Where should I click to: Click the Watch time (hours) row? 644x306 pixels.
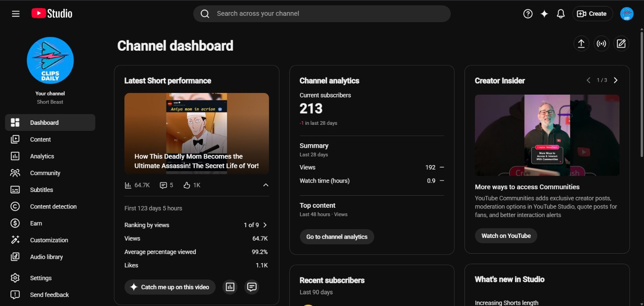click(372, 181)
